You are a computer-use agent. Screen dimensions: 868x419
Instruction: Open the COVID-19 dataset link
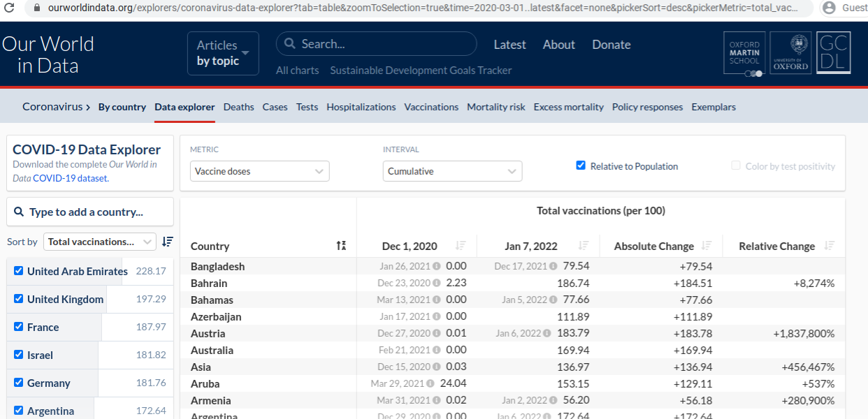click(70, 178)
